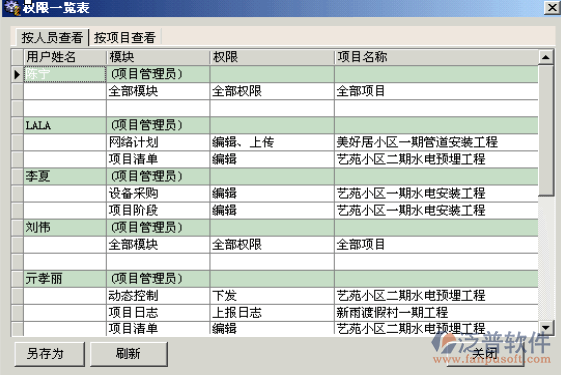
Task: Select the LALA user name cell
Action: tap(65, 125)
